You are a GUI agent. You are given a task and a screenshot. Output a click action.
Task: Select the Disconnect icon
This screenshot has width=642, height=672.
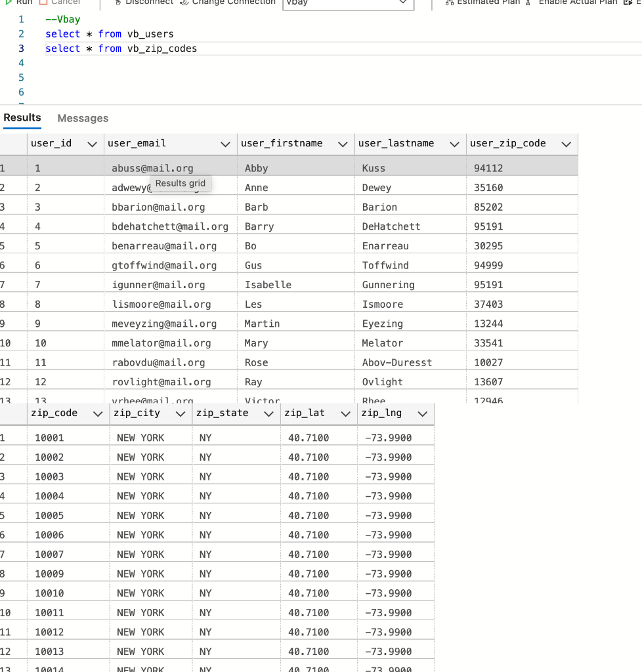click(117, 3)
